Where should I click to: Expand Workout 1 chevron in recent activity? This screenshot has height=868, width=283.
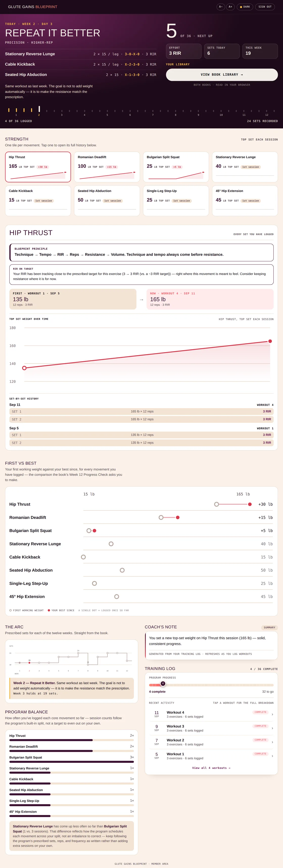click(x=272, y=756)
